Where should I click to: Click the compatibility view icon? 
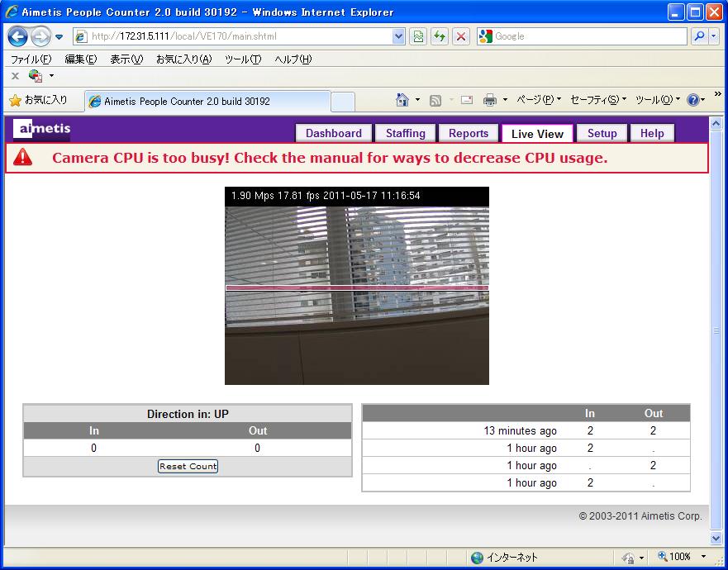coord(418,36)
